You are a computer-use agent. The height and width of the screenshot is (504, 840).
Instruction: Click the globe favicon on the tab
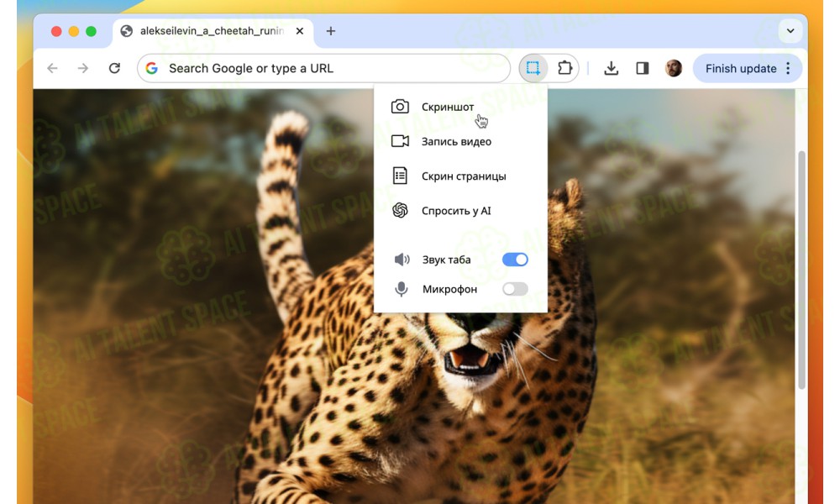click(127, 31)
